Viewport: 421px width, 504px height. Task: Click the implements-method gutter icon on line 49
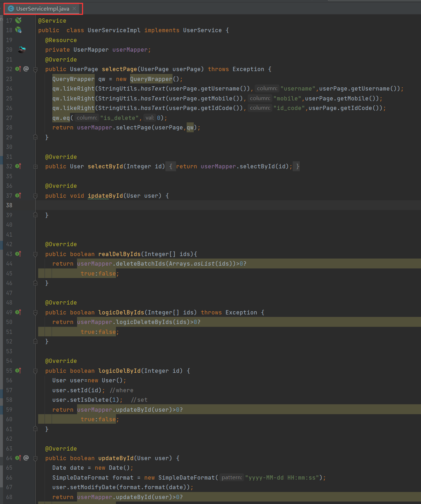click(x=18, y=312)
